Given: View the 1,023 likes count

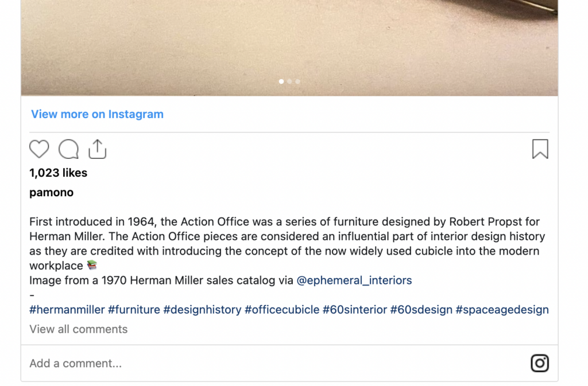Looking at the screenshot, I should [59, 173].
